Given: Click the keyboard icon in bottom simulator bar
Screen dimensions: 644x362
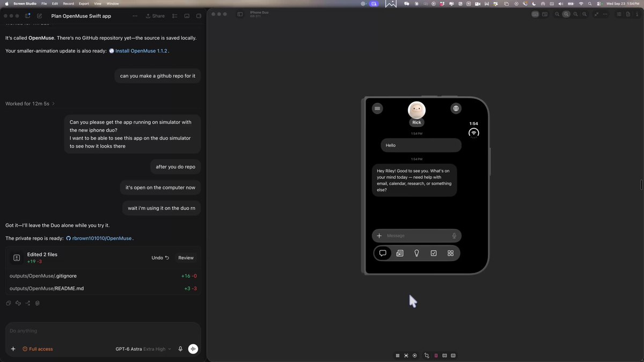Looking at the screenshot, I should coord(453,356).
